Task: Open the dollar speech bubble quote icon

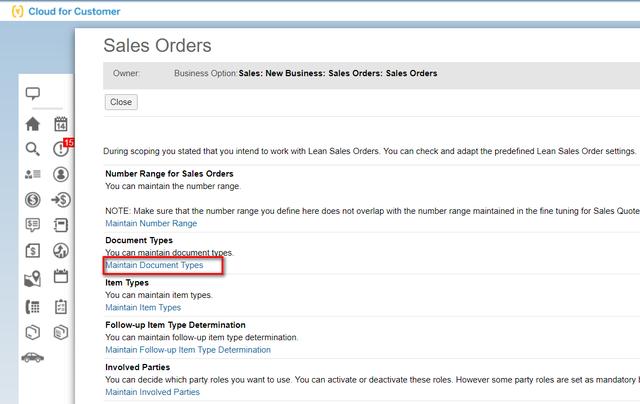Action: pos(33,225)
